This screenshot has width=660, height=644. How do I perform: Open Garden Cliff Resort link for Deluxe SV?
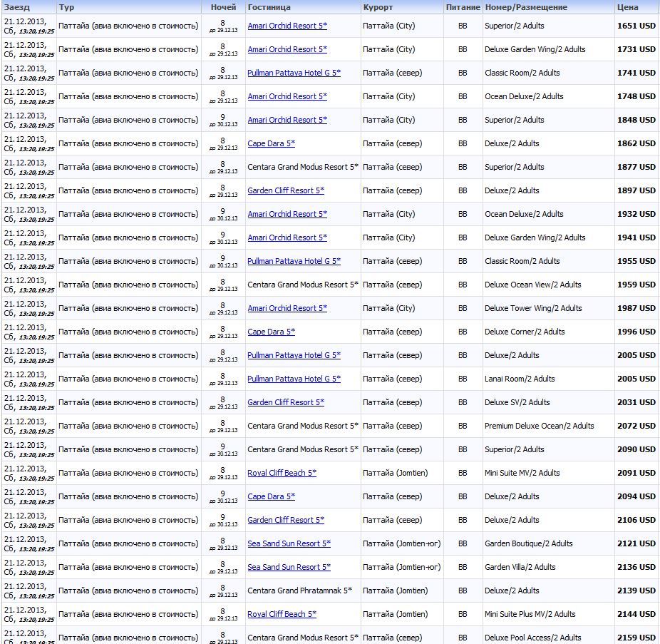coord(286,402)
